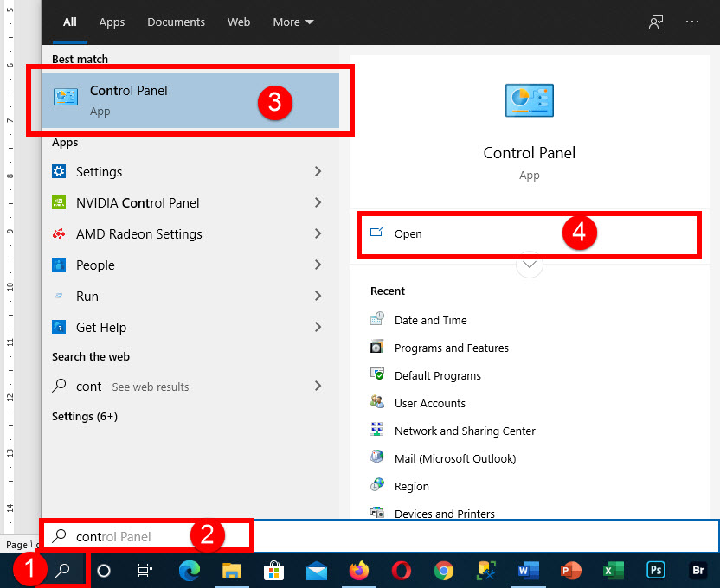This screenshot has height=588, width=720.
Task: Click the People app icon
Action: (59, 265)
